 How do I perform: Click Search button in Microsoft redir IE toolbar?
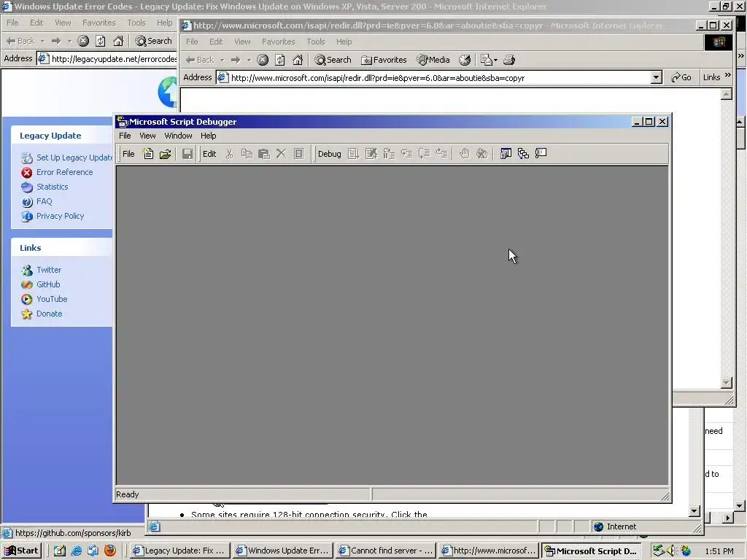pyautogui.click(x=333, y=60)
